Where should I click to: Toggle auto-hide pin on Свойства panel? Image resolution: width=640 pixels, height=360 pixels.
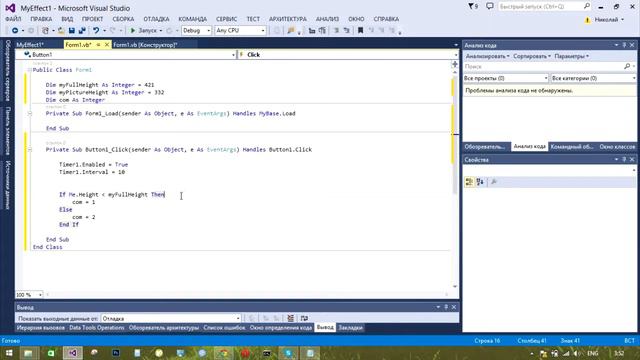(x=624, y=160)
